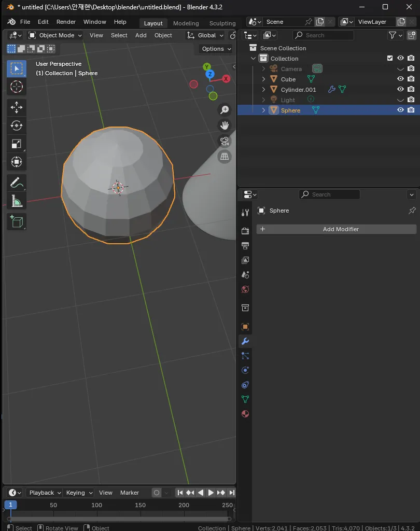Toggle the properties pin icon for Sphere
Viewport: 420px width, 531px height.
click(412, 211)
